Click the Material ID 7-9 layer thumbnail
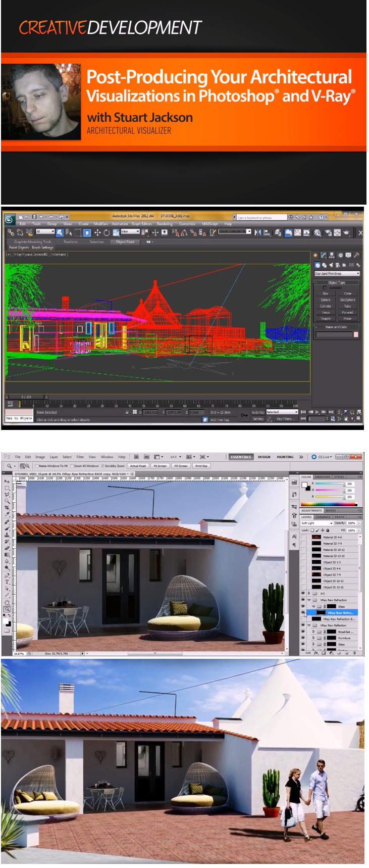 tap(317, 543)
